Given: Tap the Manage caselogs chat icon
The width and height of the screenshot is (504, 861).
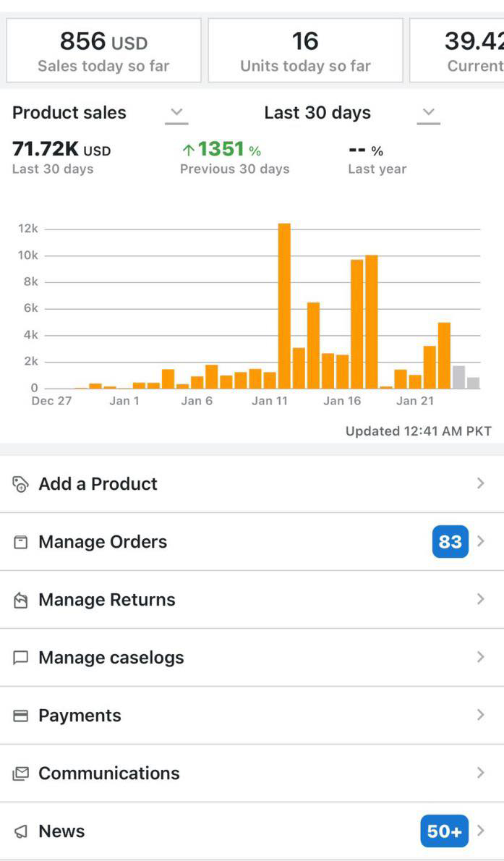Looking at the screenshot, I should click(21, 658).
